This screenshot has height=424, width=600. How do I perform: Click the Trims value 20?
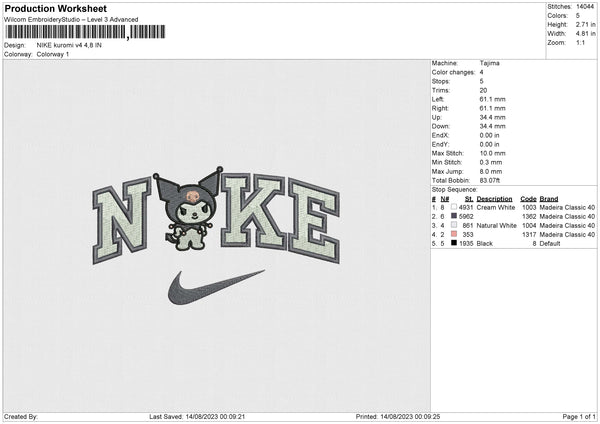[483, 90]
